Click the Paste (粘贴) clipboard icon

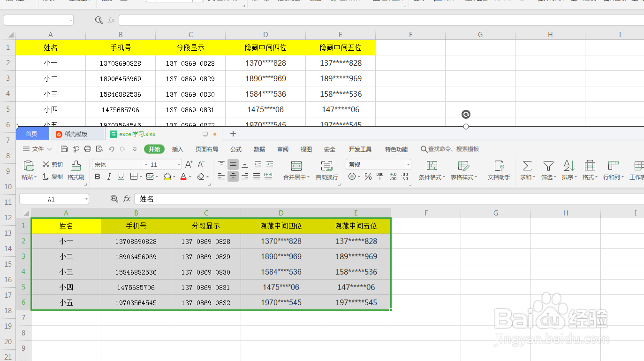29,166
